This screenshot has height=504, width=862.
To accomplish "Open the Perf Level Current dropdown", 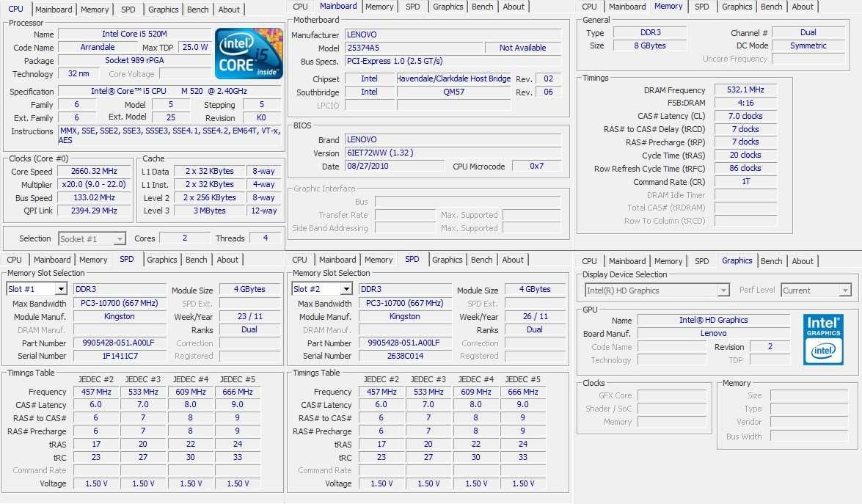I will tap(816, 291).
